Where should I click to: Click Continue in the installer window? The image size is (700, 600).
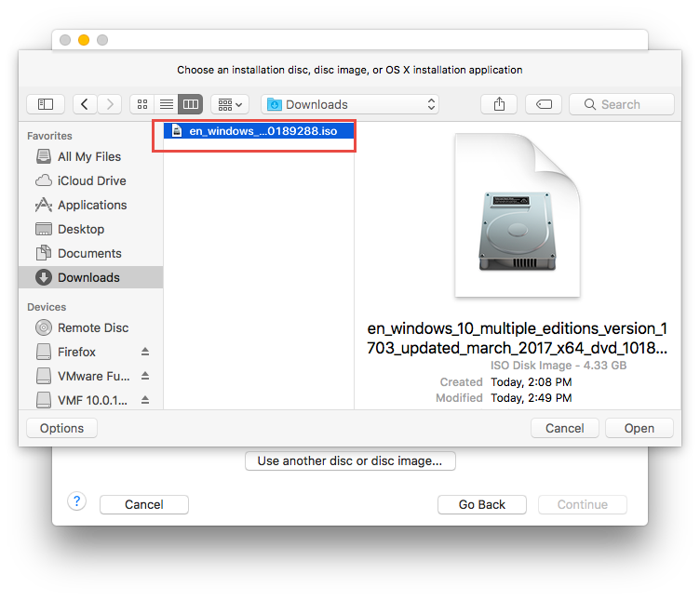(583, 504)
